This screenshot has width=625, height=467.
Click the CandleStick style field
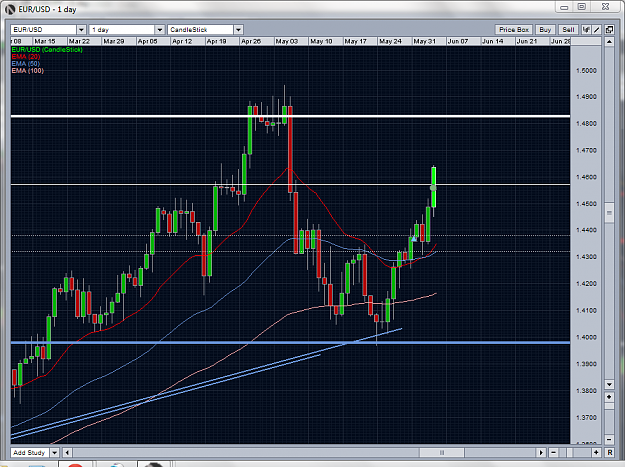(x=200, y=29)
